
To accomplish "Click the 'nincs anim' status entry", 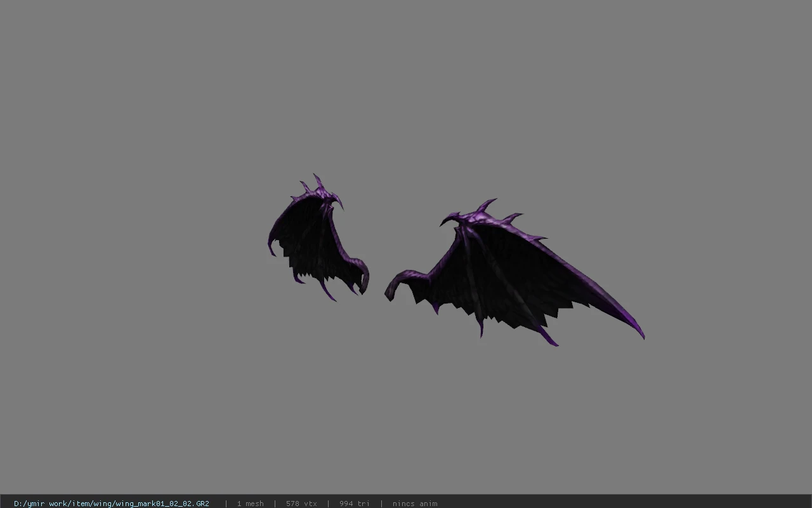I will (415, 504).
